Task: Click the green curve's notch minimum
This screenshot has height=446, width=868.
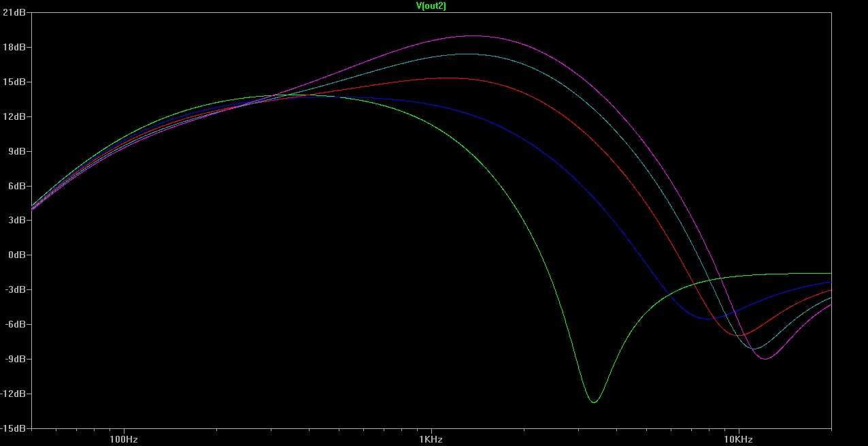Action: coord(594,402)
